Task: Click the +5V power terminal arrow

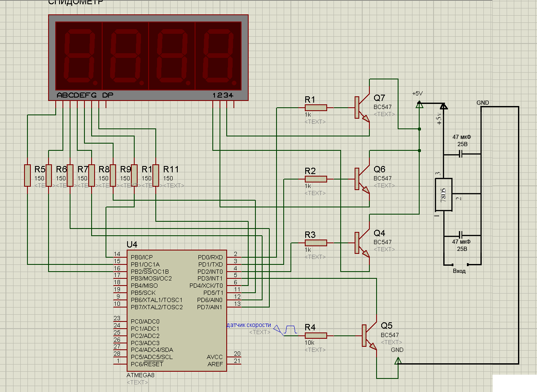Action: coord(419,105)
